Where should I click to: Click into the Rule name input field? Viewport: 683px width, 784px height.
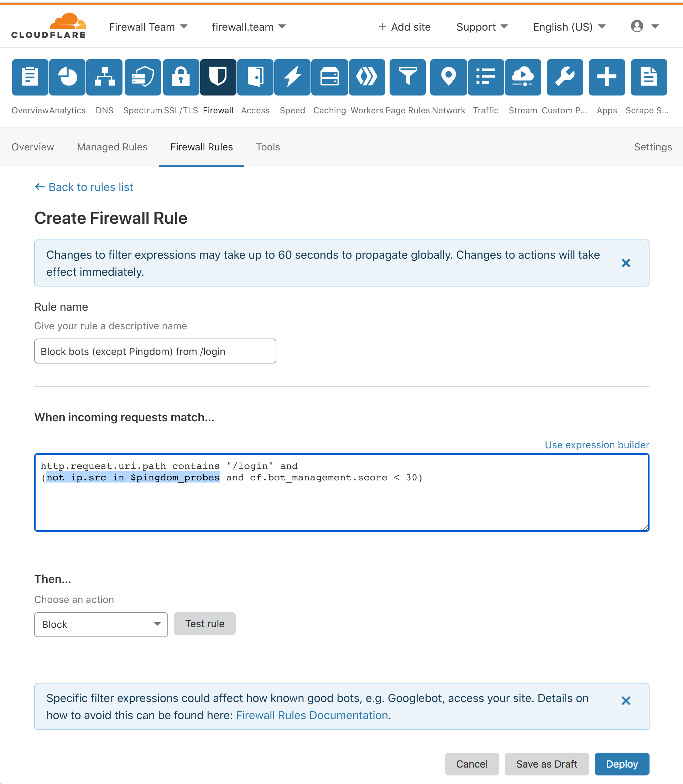pyautogui.click(x=155, y=351)
